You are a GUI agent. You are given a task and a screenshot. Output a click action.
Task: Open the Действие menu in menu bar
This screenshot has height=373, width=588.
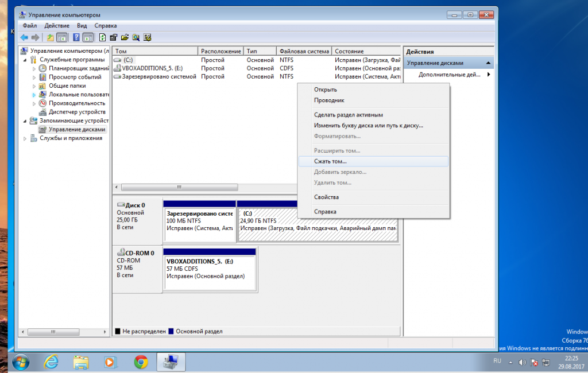point(57,26)
